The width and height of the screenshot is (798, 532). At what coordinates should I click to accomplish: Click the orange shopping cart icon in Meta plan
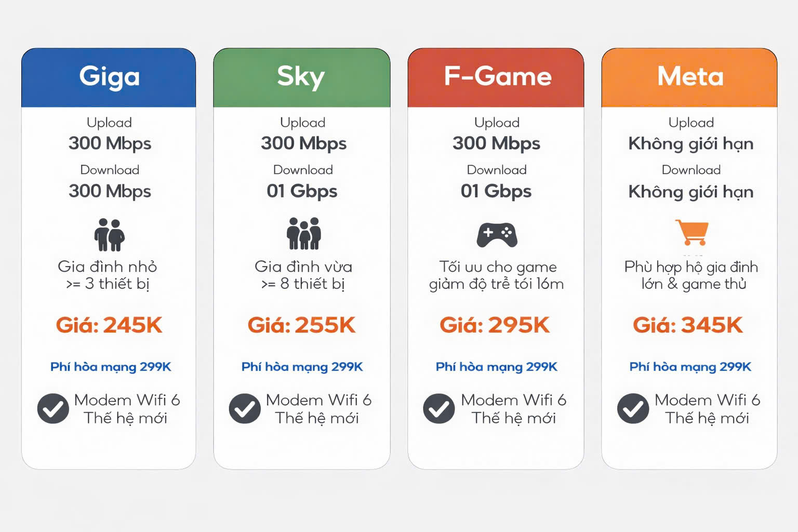click(692, 232)
